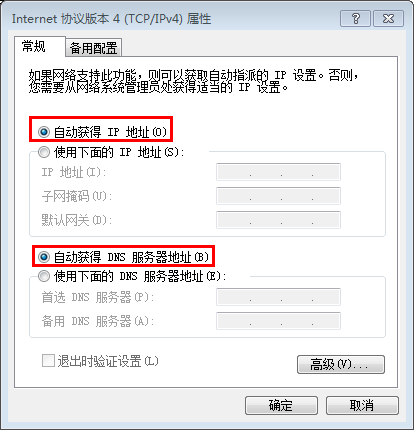Confirm with the 确定 button
Screen dimensions: 414x430
coord(281,405)
